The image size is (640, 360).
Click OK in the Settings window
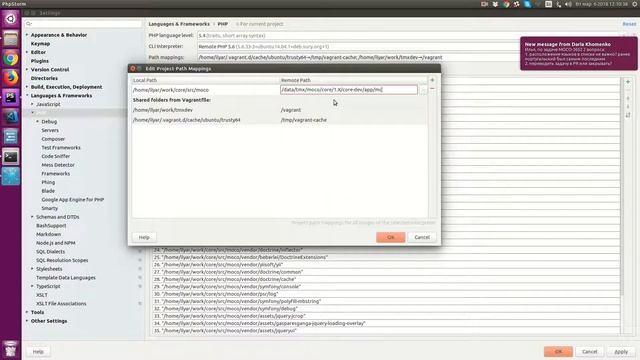pyautogui.click(x=558, y=351)
